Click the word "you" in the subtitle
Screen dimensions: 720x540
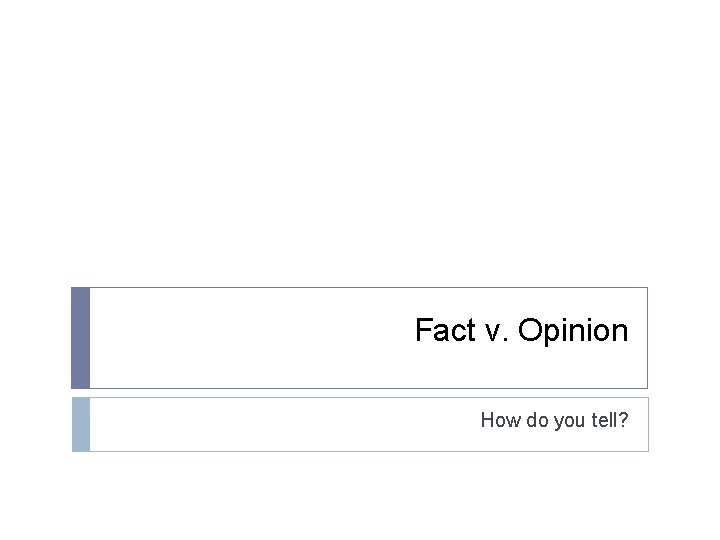tap(566, 420)
